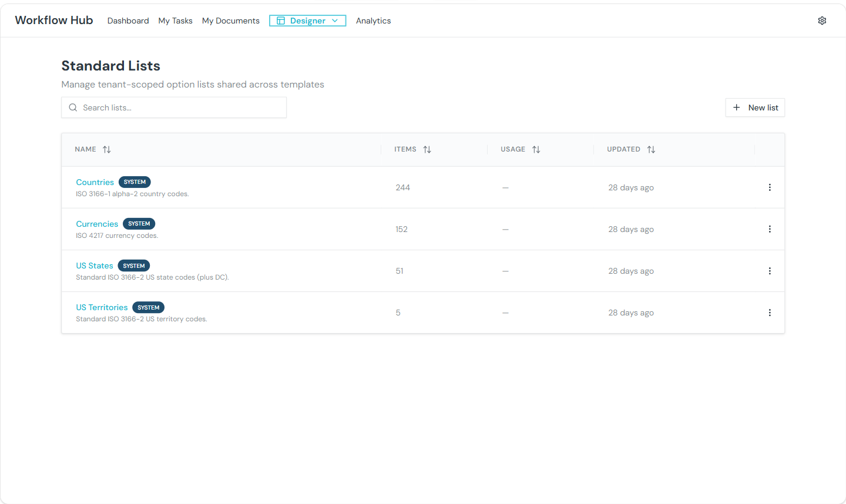This screenshot has width=846, height=504.
Task: Click the Standard Lists heading
Action: click(110, 66)
